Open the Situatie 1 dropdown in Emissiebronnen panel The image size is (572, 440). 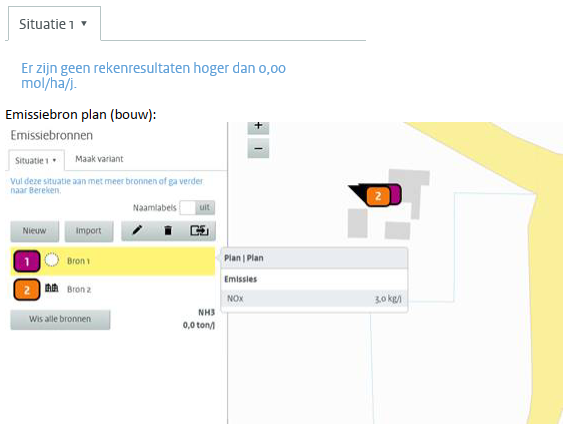tap(36, 161)
